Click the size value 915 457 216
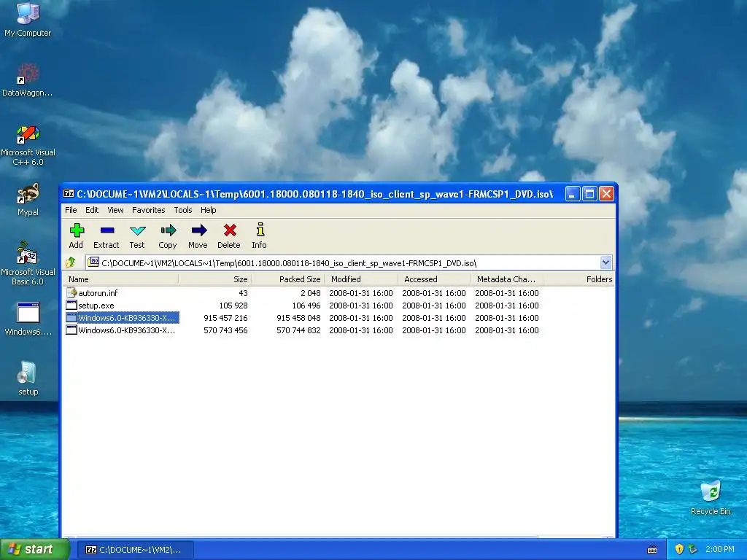The image size is (747, 560). tap(225, 318)
